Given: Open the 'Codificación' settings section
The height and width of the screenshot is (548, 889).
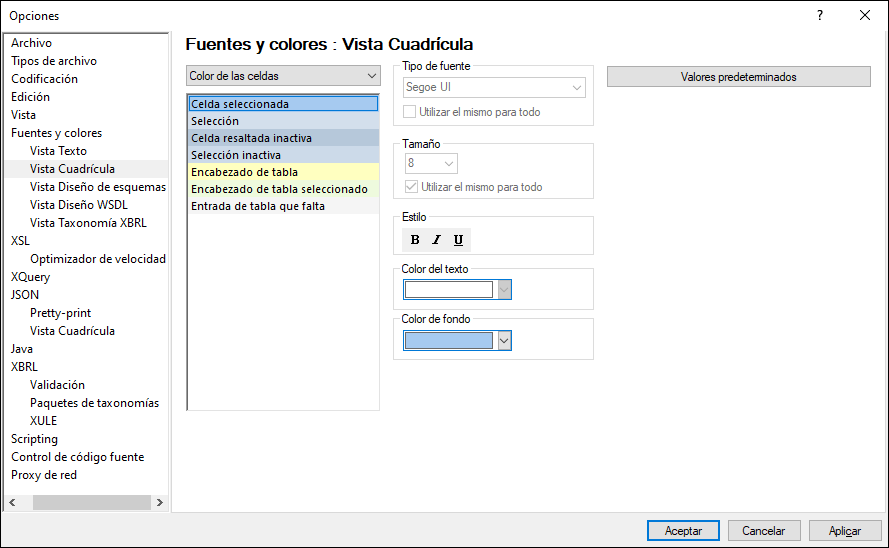Looking at the screenshot, I should point(44,79).
